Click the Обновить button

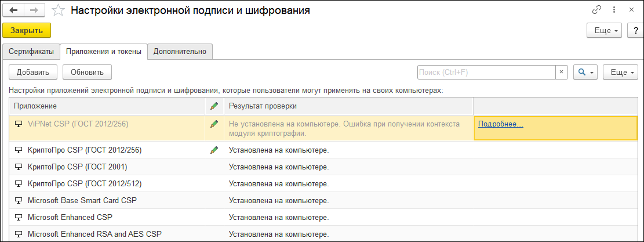coord(87,73)
